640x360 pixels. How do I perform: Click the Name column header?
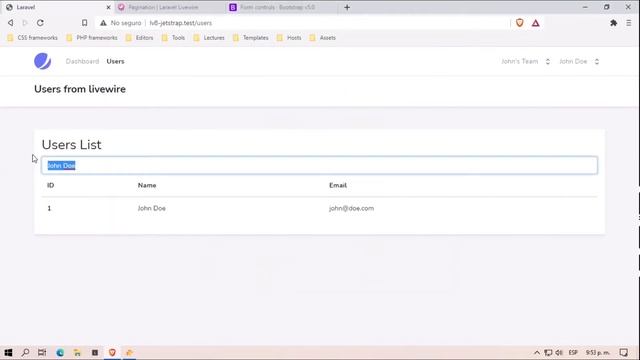point(147,185)
